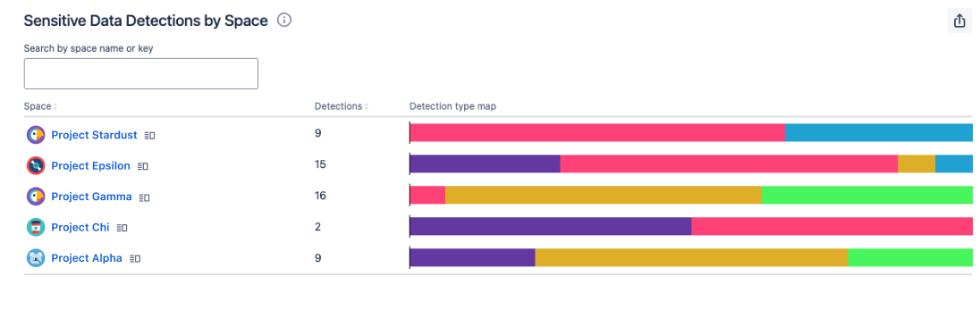980x327 pixels.
Task: Open Project Epsilon link
Action: 90,165
